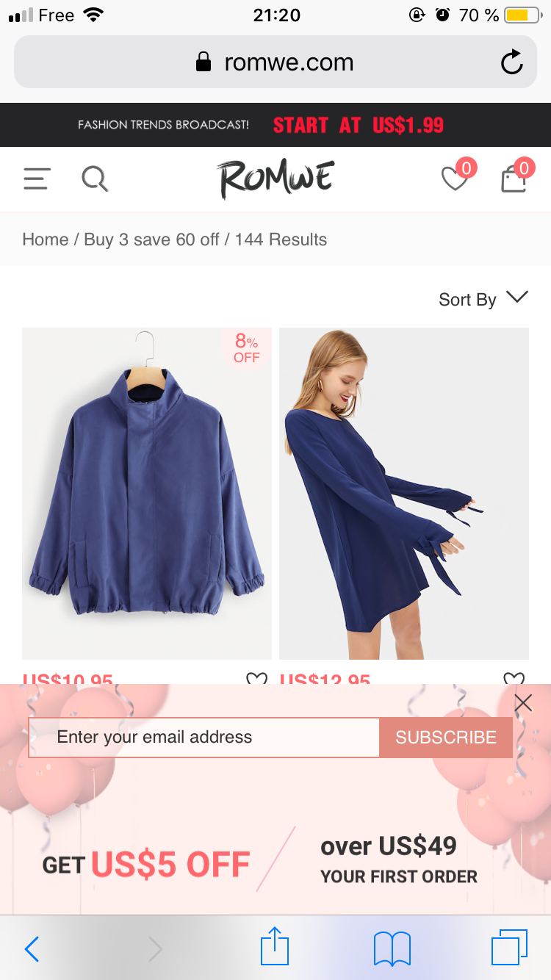Viewport: 551px width, 980px height.
Task: Reload the romwe.com page
Action: coord(511,62)
